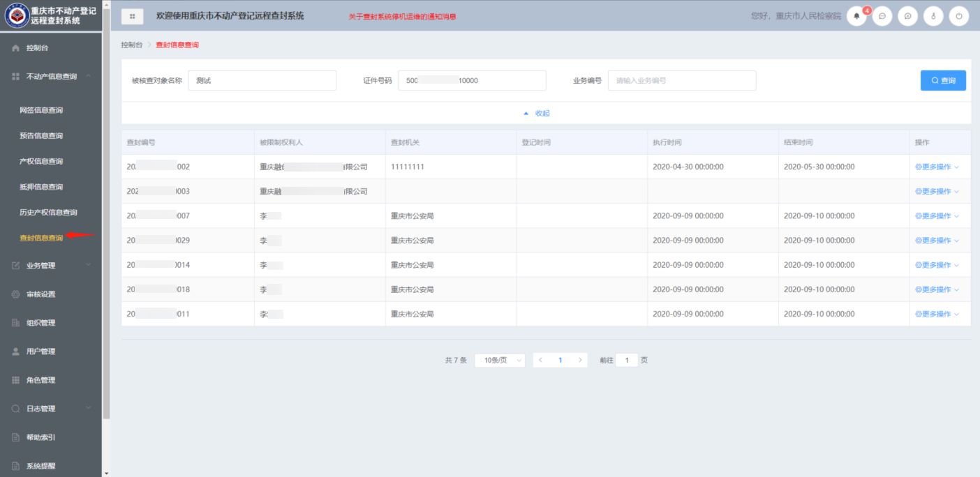
Task: Click the previous page arrow
Action: tap(540, 360)
